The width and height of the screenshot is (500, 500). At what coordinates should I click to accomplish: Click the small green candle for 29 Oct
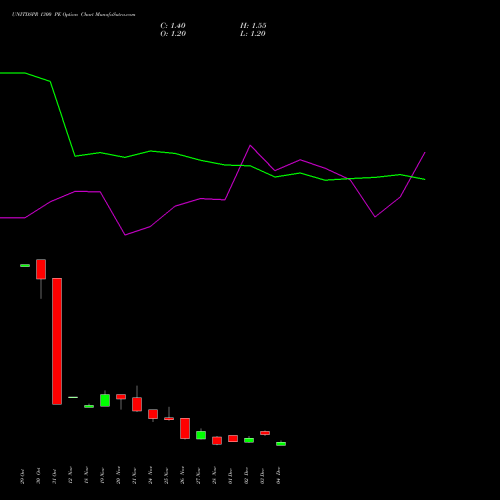coord(25,266)
